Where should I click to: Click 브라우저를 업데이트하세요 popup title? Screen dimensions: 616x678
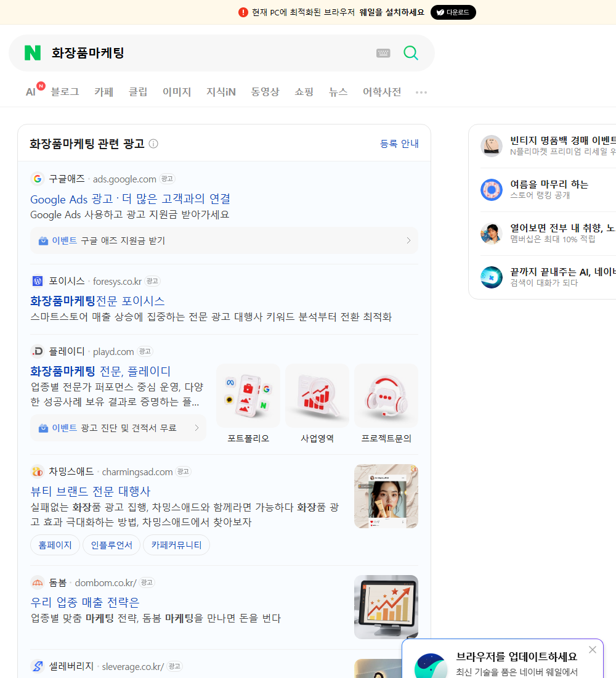(x=517, y=657)
